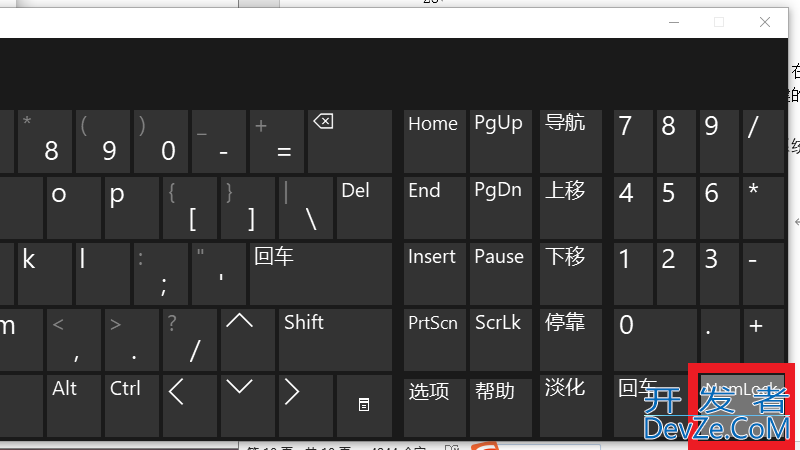Image resolution: width=800 pixels, height=450 pixels.
Task: Click the 淡化 (Fade) key
Action: click(x=571, y=406)
